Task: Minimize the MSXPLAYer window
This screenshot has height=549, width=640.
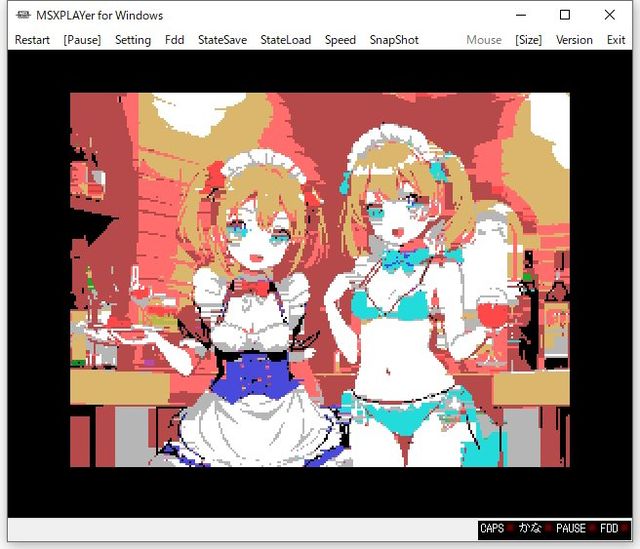Action: 521,15
